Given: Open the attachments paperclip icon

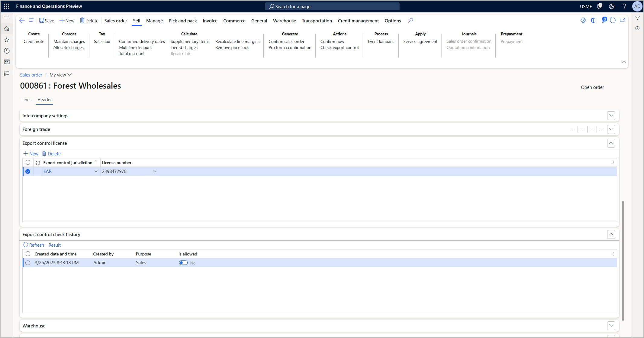Looking at the screenshot, I should (x=604, y=20).
